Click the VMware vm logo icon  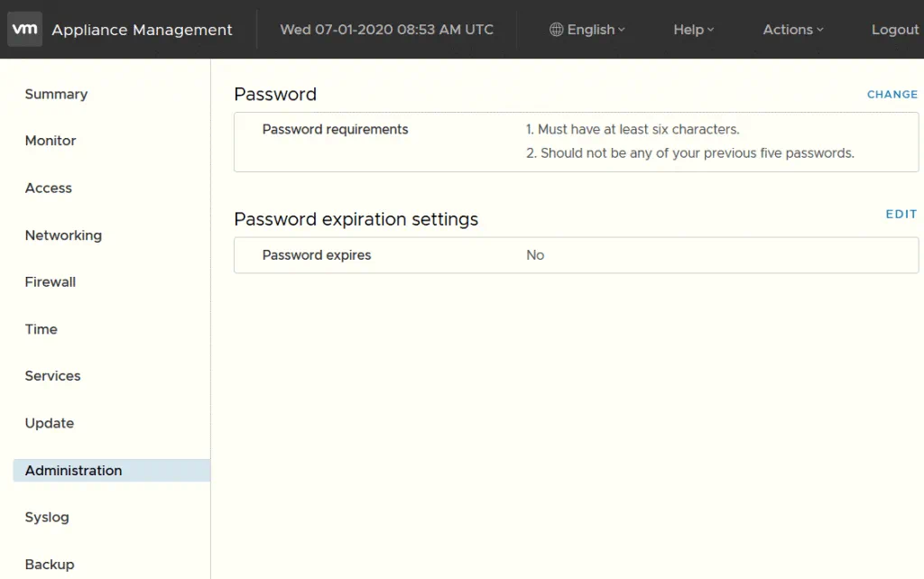23,29
